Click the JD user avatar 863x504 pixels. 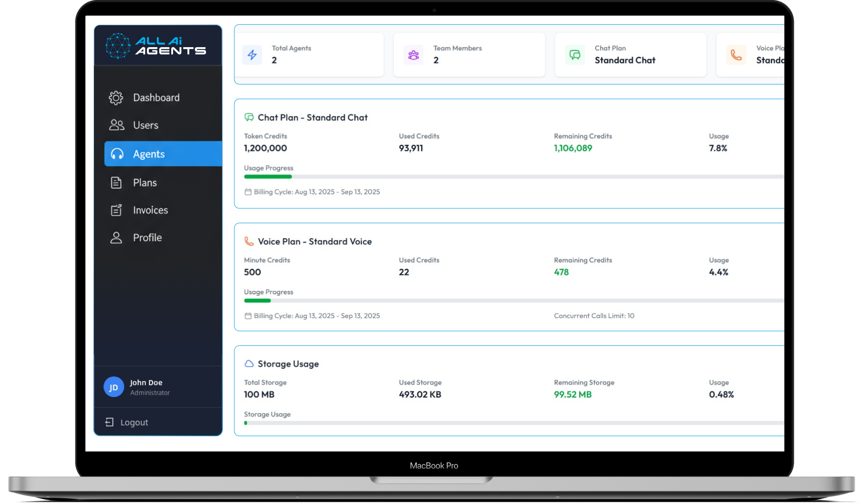pyautogui.click(x=114, y=387)
